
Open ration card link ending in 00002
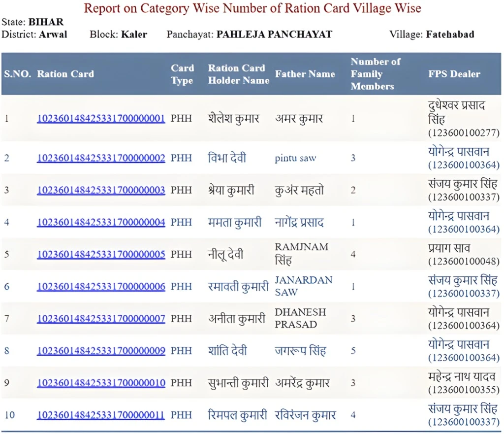(101, 158)
